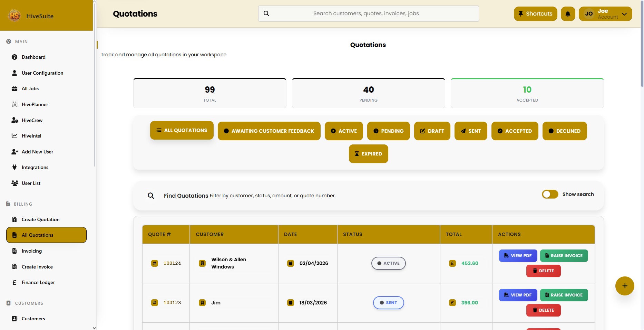Click the Add New User sidebar icon
Viewport: 644px width, 330px height.
[x=14, y=151]
